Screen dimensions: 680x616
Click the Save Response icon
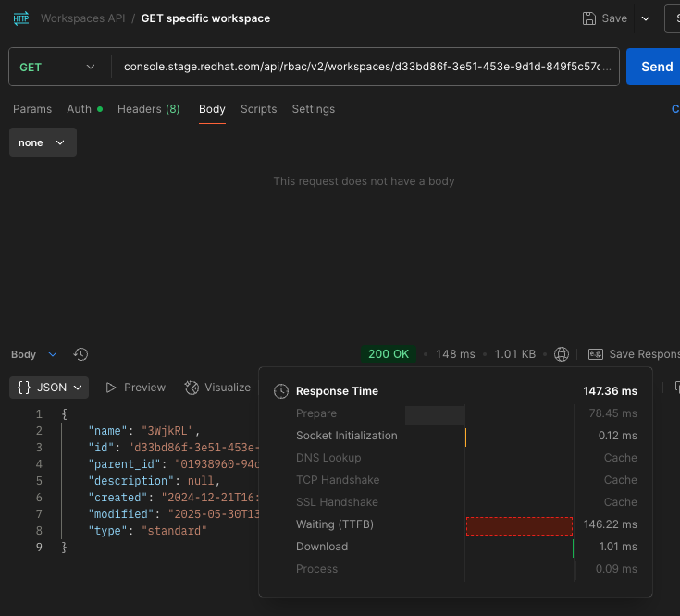(x=596, y=354)
